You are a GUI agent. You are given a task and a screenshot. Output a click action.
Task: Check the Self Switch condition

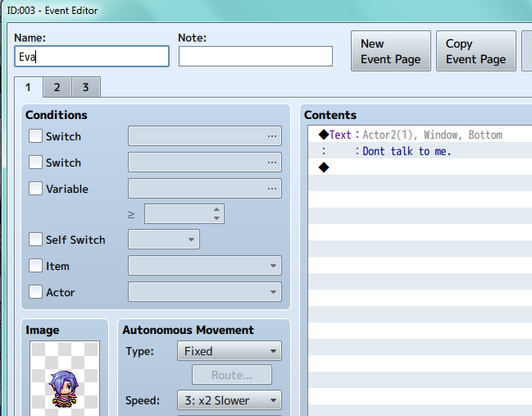click(x=35, y=239)
